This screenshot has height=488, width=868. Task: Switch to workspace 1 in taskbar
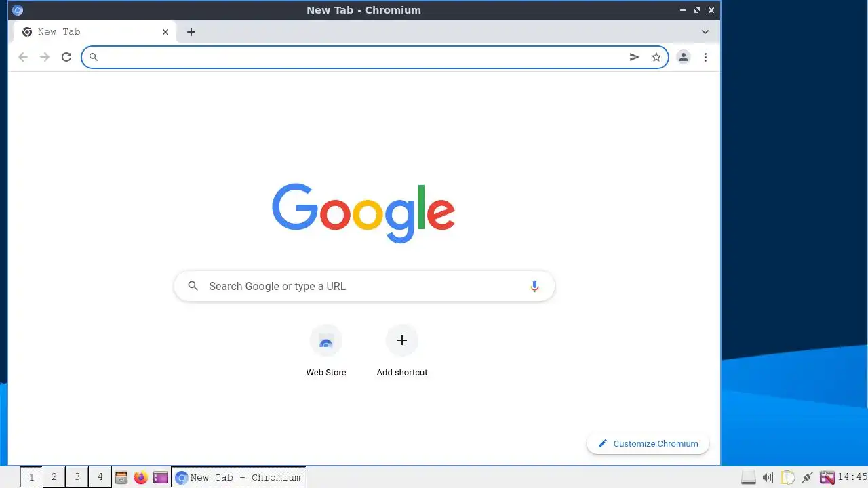31,477
